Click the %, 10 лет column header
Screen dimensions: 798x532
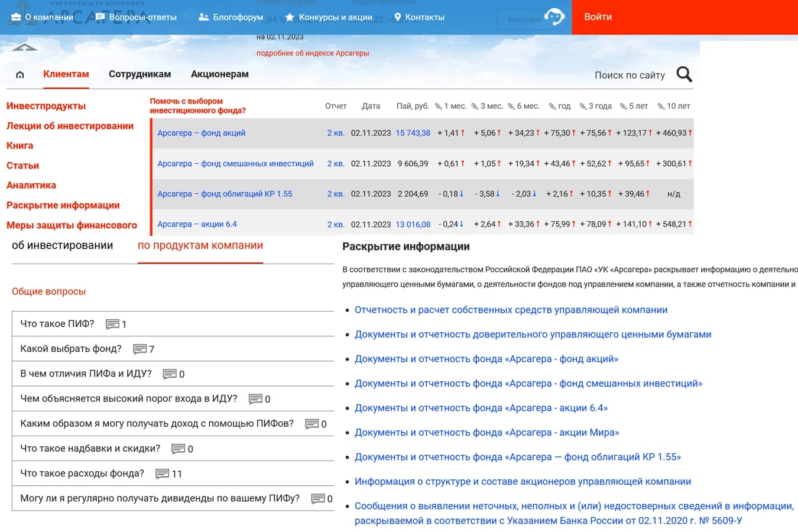click(x=674, y=106)
